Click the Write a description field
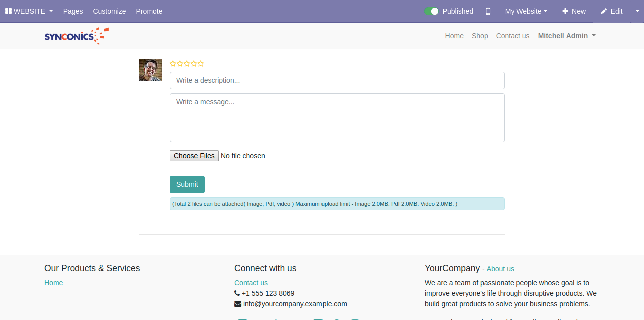The image size is (644, 320). pos(337,80)
